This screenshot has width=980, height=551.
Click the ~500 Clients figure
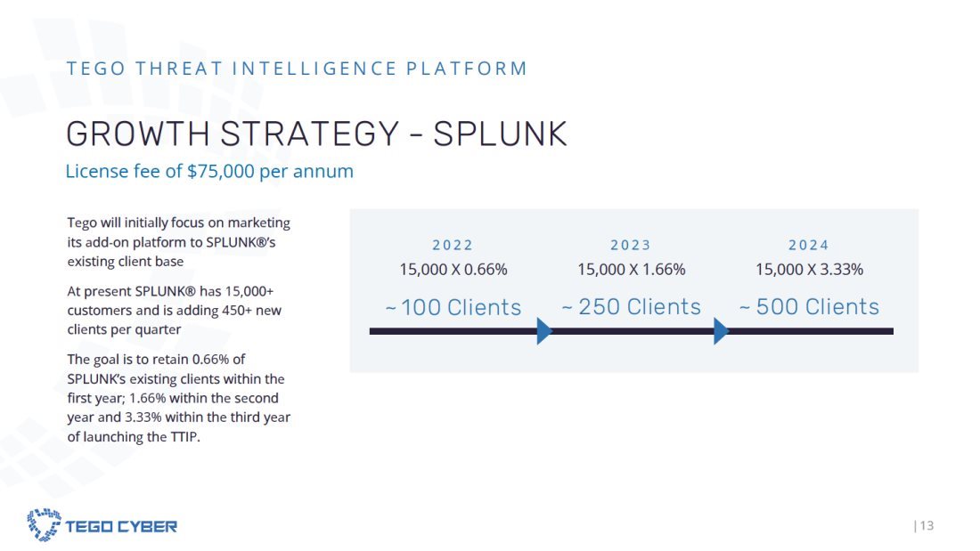point(809,307)
